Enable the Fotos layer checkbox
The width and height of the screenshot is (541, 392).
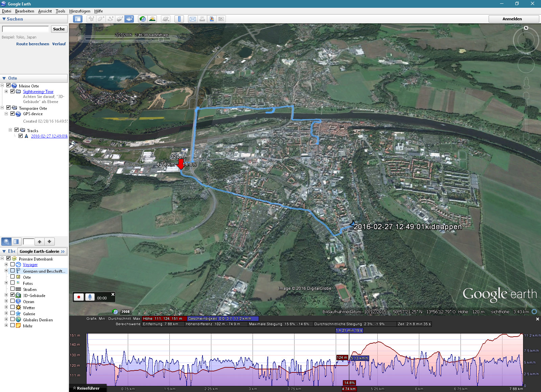13,283
